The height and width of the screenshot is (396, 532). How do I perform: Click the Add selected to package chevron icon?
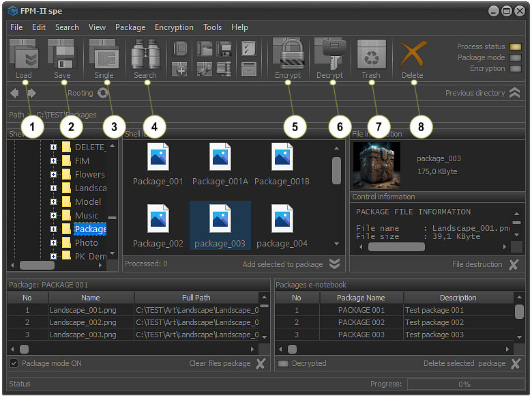tap(334, 264)
